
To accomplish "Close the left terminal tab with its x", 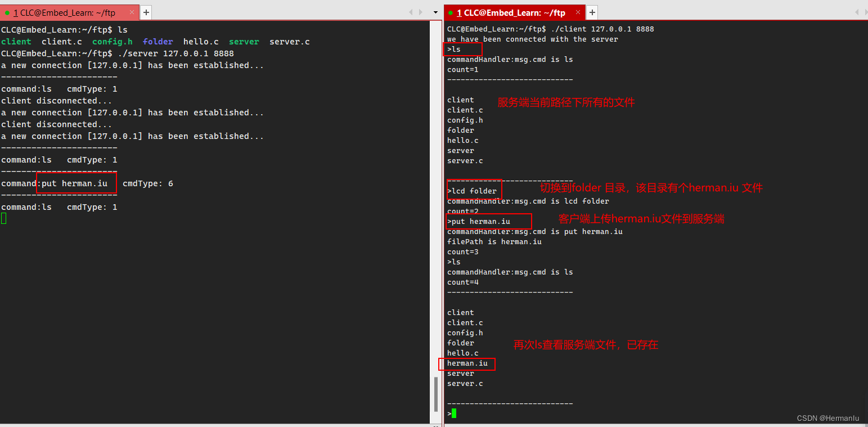I will [x=132, y=12].
